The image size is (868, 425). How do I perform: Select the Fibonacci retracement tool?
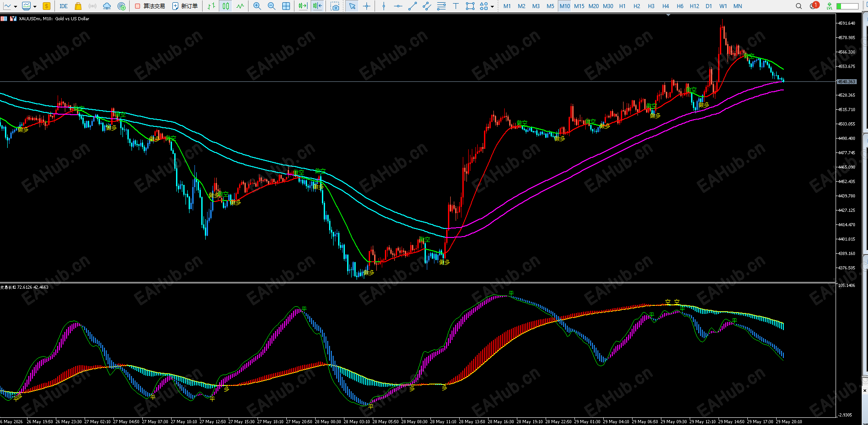point(441,6)
